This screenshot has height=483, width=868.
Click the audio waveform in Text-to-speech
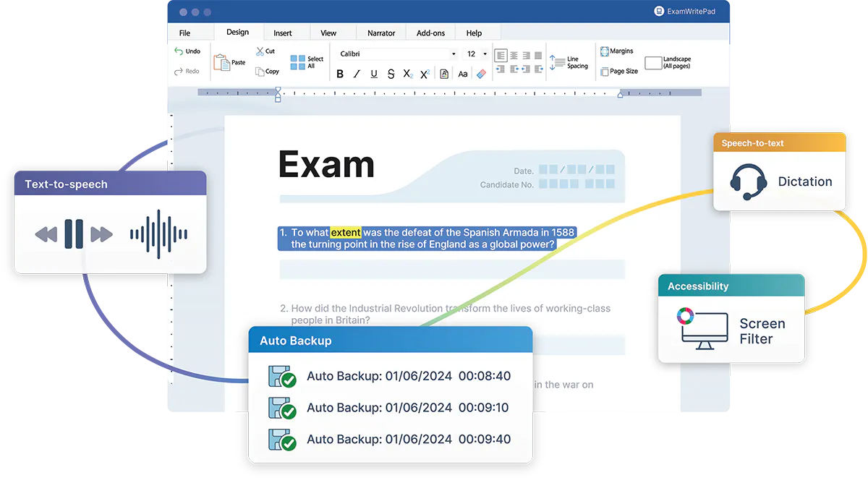pyautogui.click(x=158, y=234)
